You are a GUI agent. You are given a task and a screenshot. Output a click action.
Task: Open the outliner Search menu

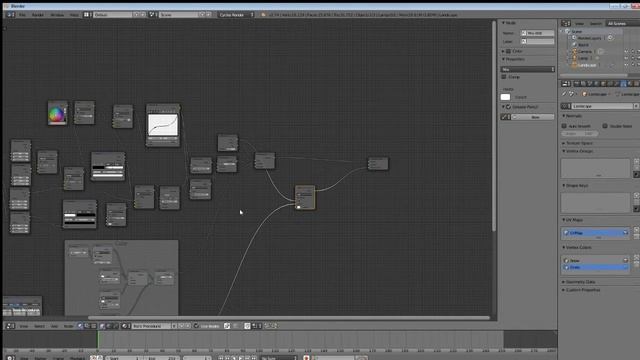(596, 24)
